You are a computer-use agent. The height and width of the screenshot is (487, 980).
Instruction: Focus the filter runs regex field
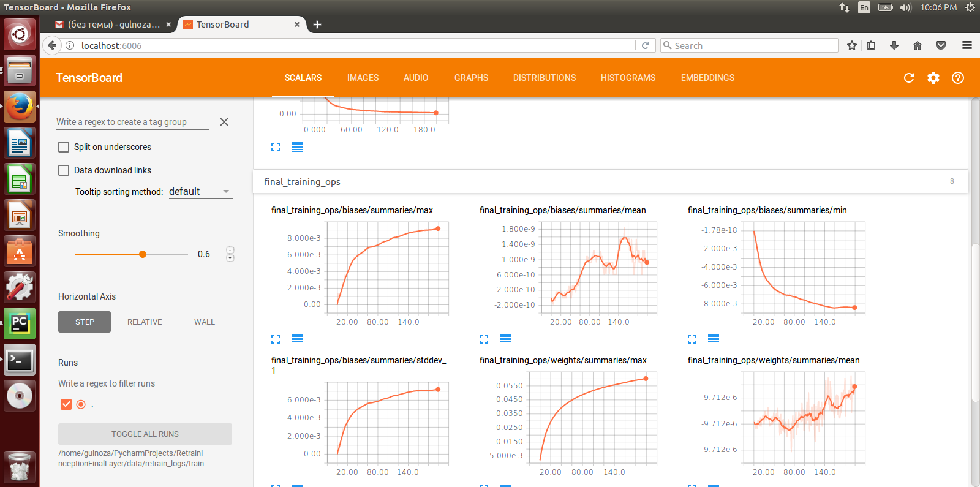coord(146,383)
